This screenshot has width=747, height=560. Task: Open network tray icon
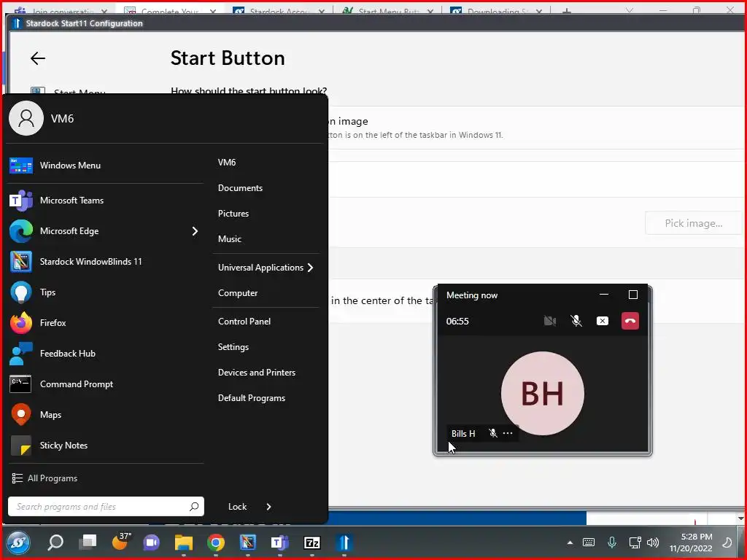click(635, 542)
